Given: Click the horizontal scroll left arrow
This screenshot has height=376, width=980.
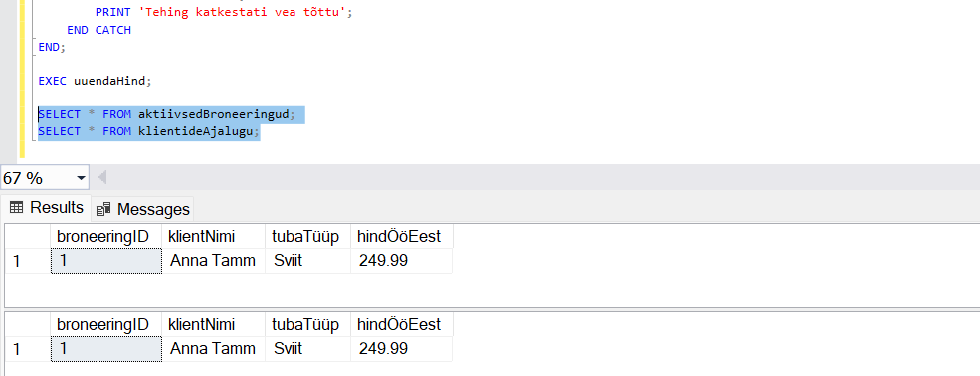Looking at the screenshot, I should (x=101, y=178).
